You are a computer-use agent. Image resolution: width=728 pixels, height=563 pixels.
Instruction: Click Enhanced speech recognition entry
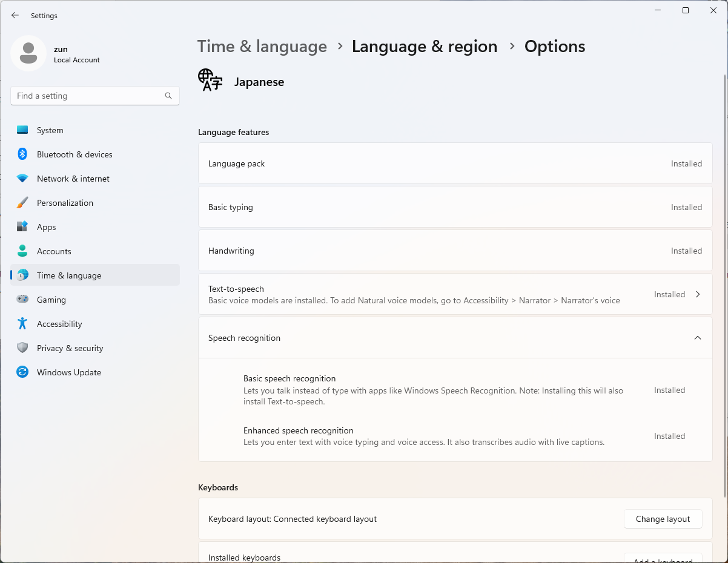coord(455,436)
